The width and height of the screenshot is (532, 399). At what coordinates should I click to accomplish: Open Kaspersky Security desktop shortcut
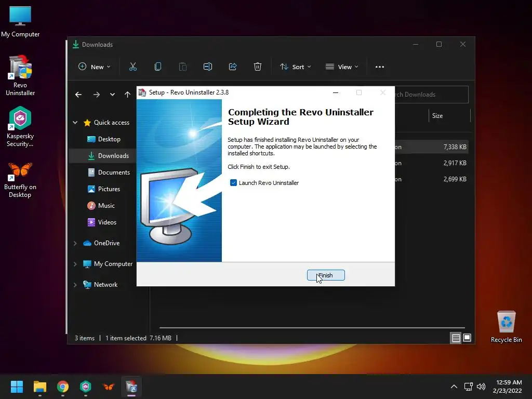tap(20, 127)
